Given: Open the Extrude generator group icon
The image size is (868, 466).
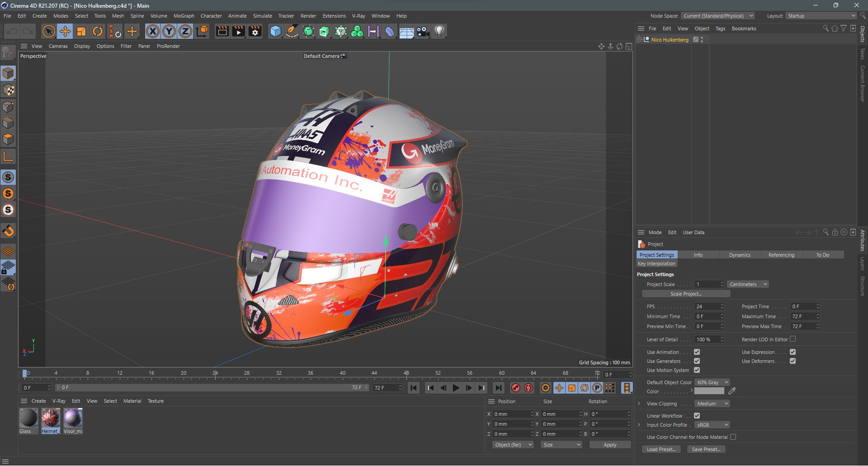Looking at the screenshot, I should click(325, 31).
